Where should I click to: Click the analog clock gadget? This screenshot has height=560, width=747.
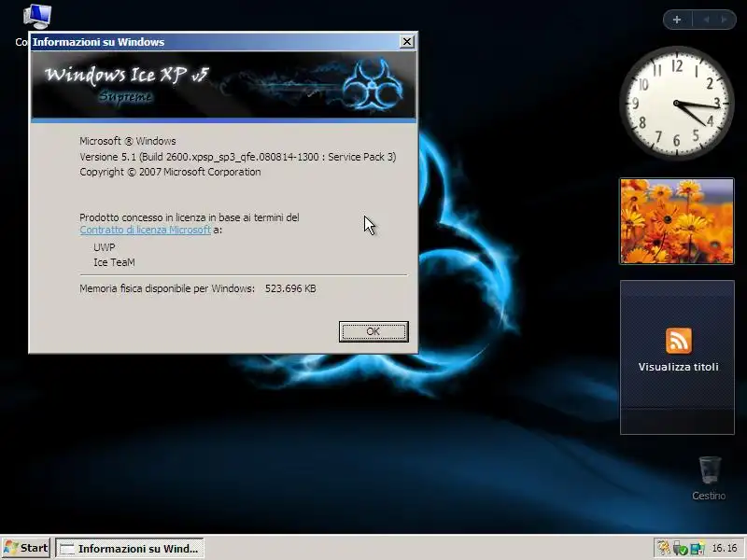tap(676, 103)
